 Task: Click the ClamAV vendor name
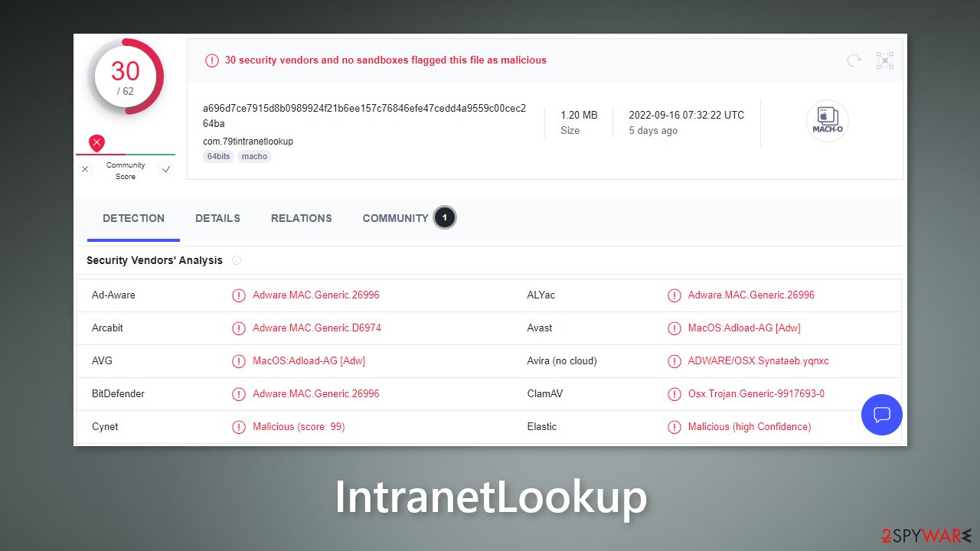coord(545,394)
